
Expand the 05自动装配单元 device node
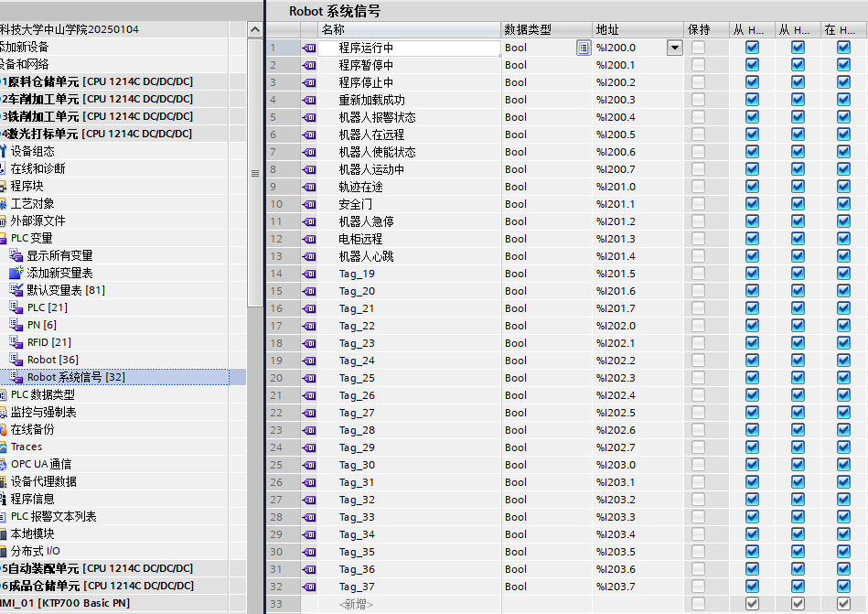click(96, 568)
